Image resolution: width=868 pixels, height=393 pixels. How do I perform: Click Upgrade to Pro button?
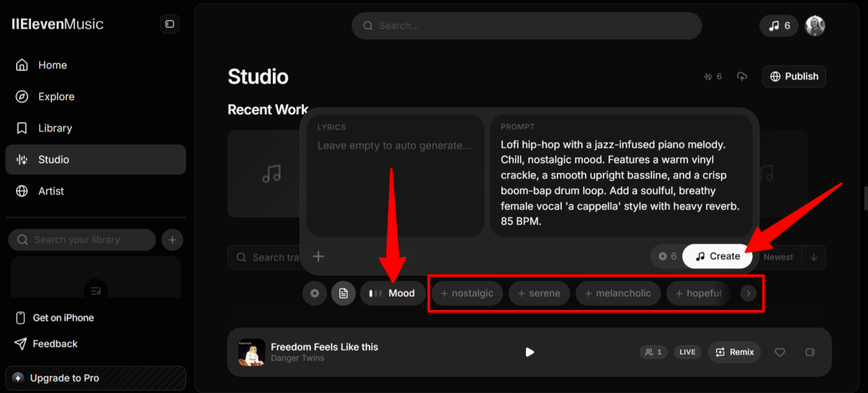(x=95, y=378)
